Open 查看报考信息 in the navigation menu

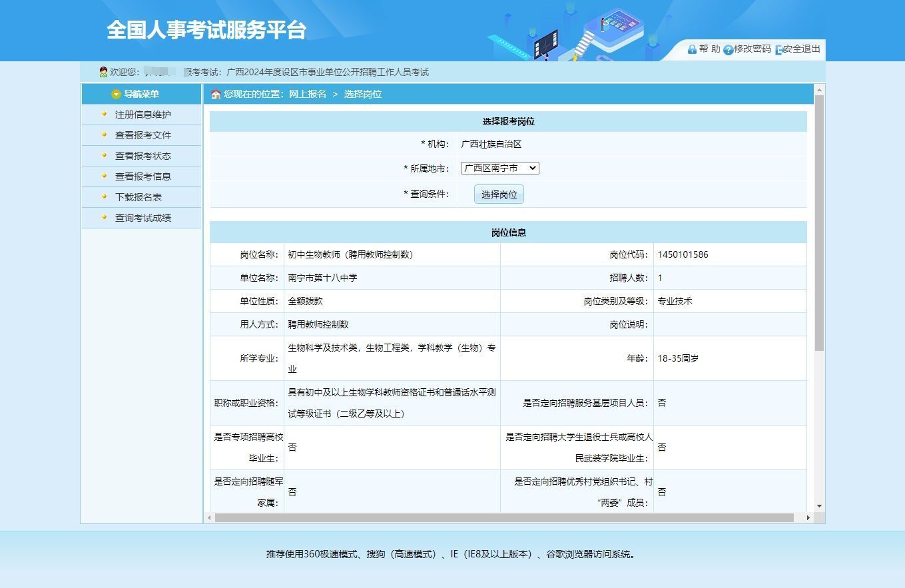tap(143, 176)
